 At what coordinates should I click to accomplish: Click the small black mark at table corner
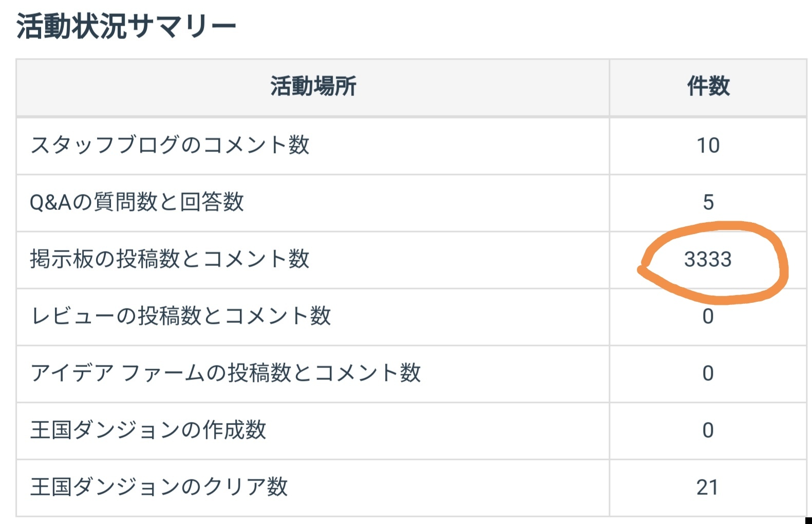pos(808,520)
